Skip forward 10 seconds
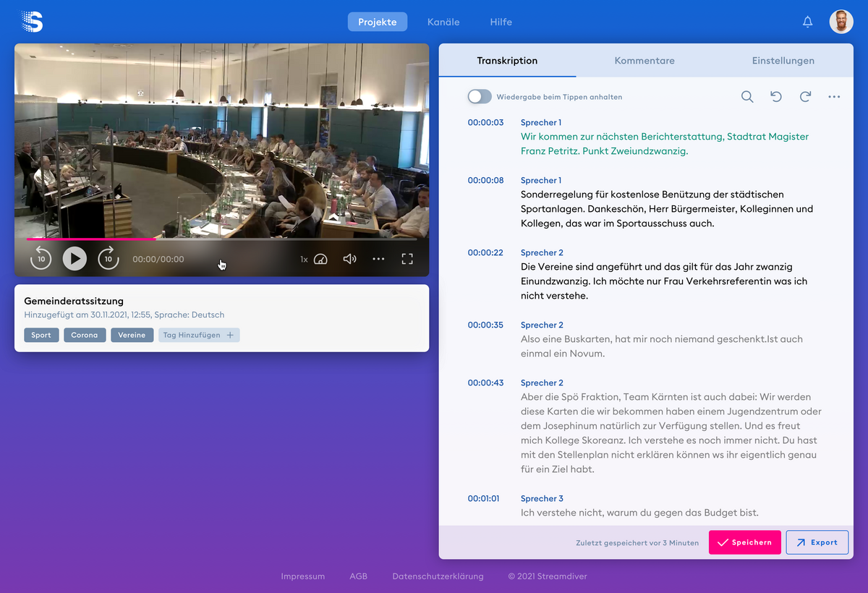 pos(109,258)
